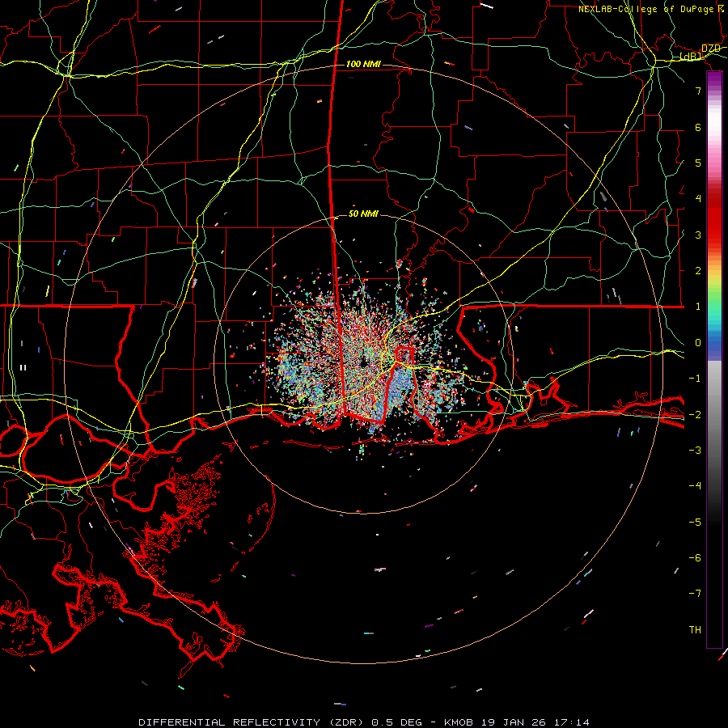Click the 3 value on the color scale
728x728 pixels.
click(x=698, y=235)
